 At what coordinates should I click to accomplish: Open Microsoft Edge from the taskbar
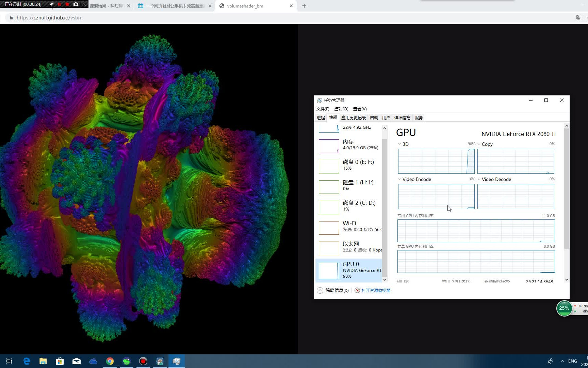(x=26, y=361)
